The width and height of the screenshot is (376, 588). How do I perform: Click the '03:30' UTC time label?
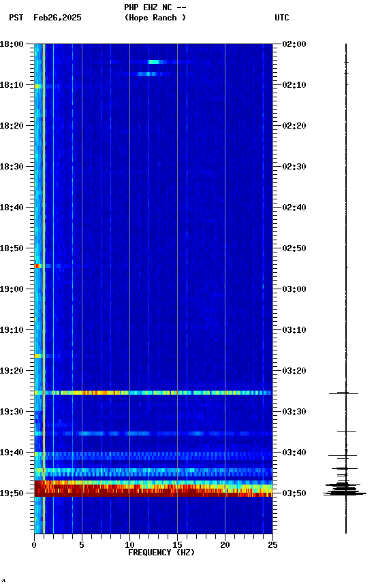point(294,412)
